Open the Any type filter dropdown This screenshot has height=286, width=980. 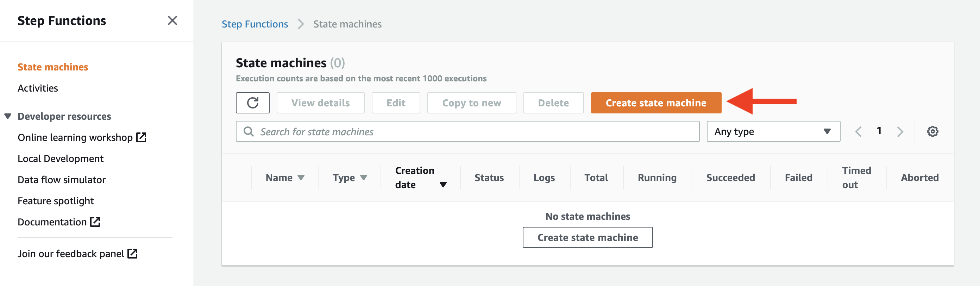pos(773,131)
